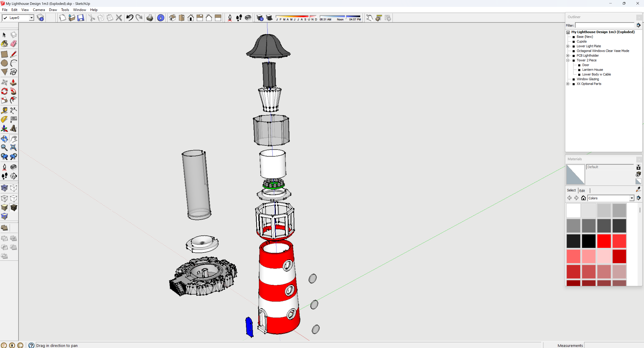Open the Colors materials library dropdown
The width and height of the screenshot is (644, 348).
pos(632,198)
